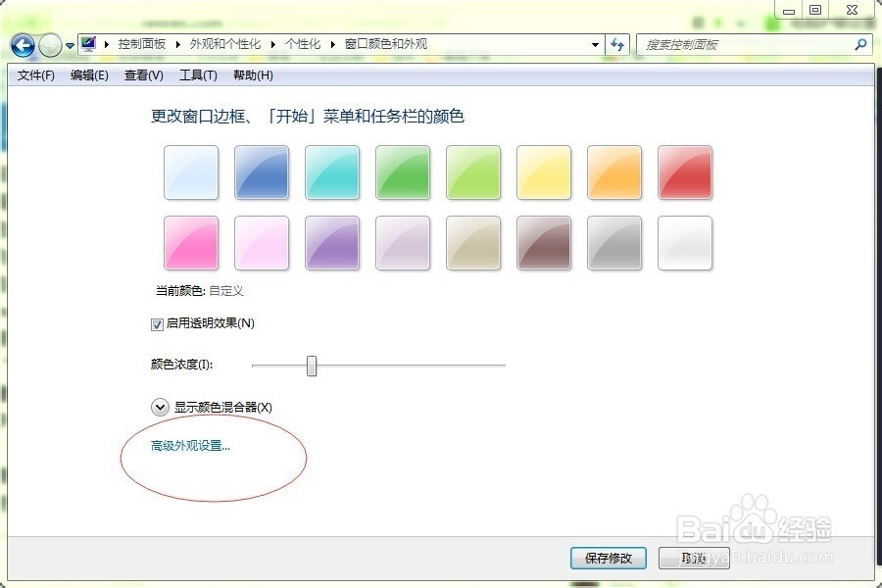Select the teal color swatch
Image resolution: width=882 pixels, height=588 pixels.
[x=332, y=172]
